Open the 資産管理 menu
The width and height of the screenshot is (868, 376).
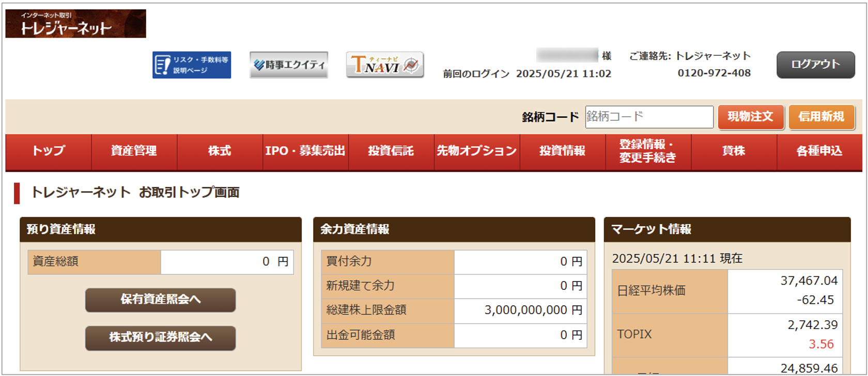coord(134,151)
